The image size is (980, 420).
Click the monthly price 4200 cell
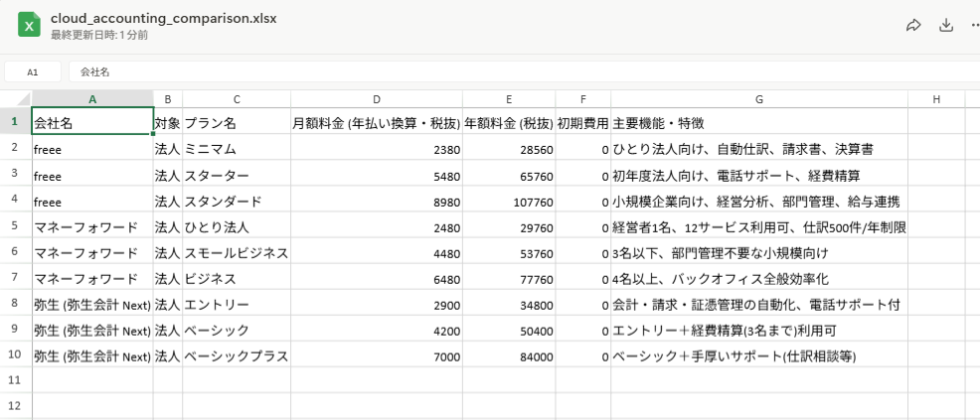377,329
